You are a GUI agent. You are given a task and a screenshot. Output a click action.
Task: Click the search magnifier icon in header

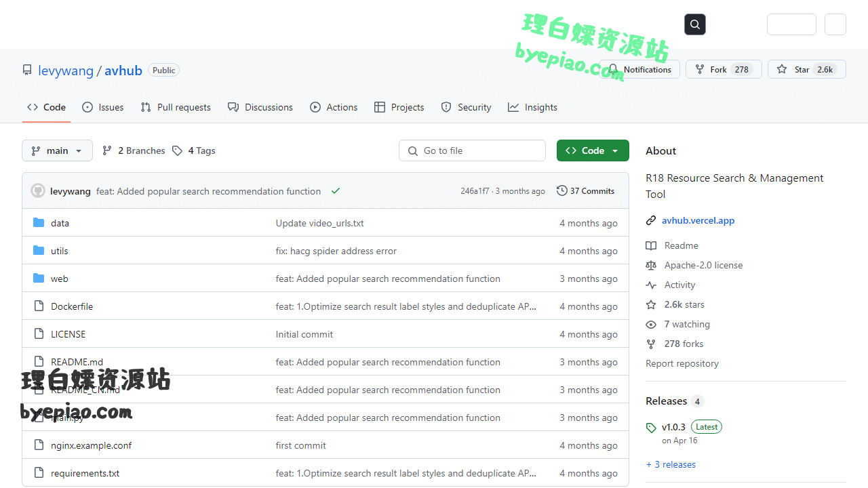pyautogui.click(x=695, y=24)
